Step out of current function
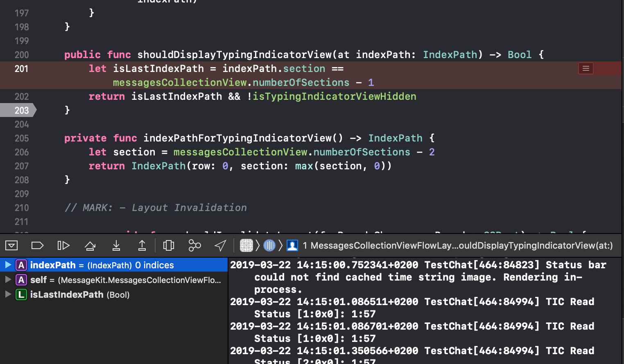 [142, 245]
